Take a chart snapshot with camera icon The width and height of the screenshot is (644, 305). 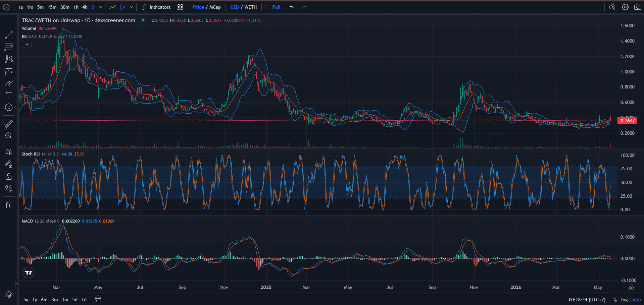[x=638, y=7]
